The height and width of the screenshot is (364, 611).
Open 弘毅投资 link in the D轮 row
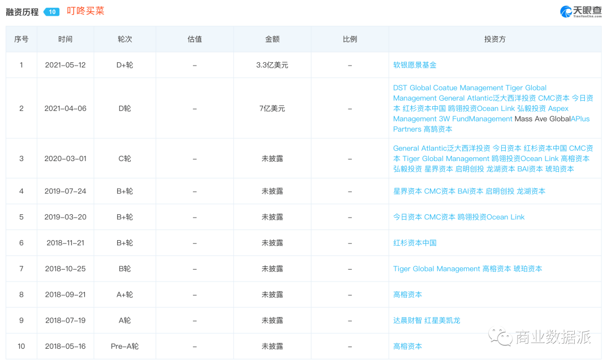531,109
